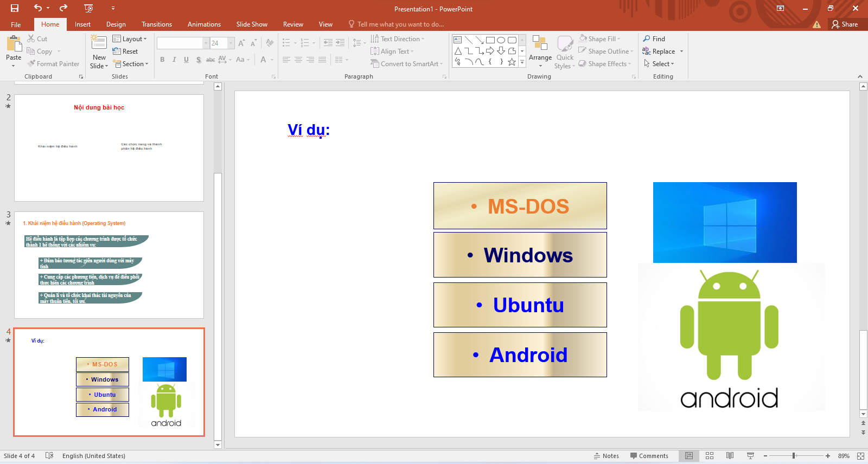Screen dimensions: 868x464
Task: Toggle underline formatting
Action: point(186,60)
